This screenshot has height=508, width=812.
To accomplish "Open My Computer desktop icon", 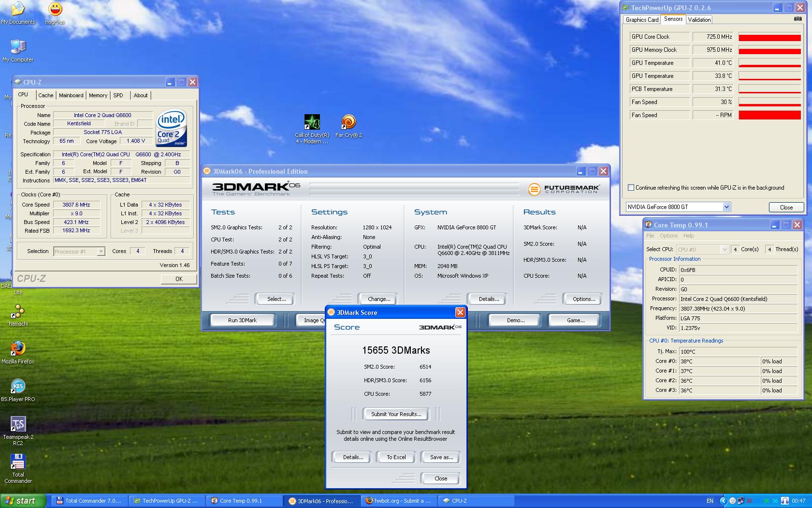I will (18, 51).
